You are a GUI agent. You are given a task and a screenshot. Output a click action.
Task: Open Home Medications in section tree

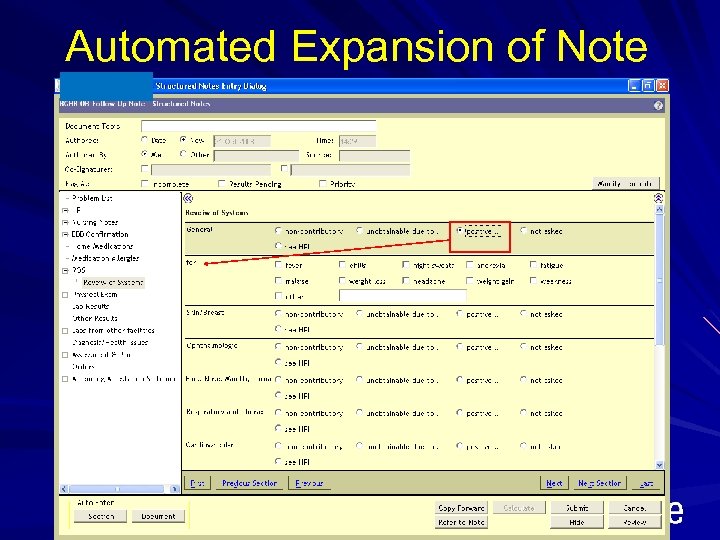(102, 246)
